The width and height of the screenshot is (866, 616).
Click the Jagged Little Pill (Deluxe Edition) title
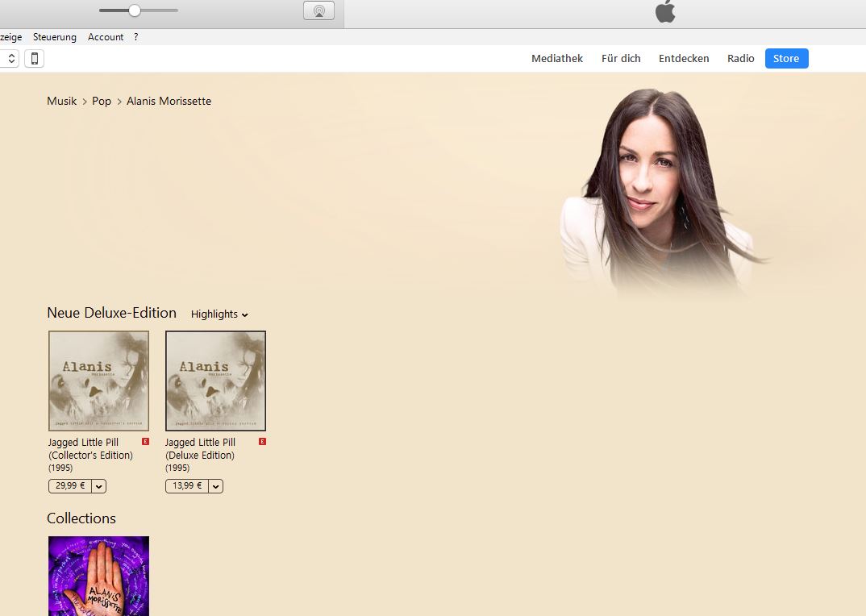pos(200,448)
